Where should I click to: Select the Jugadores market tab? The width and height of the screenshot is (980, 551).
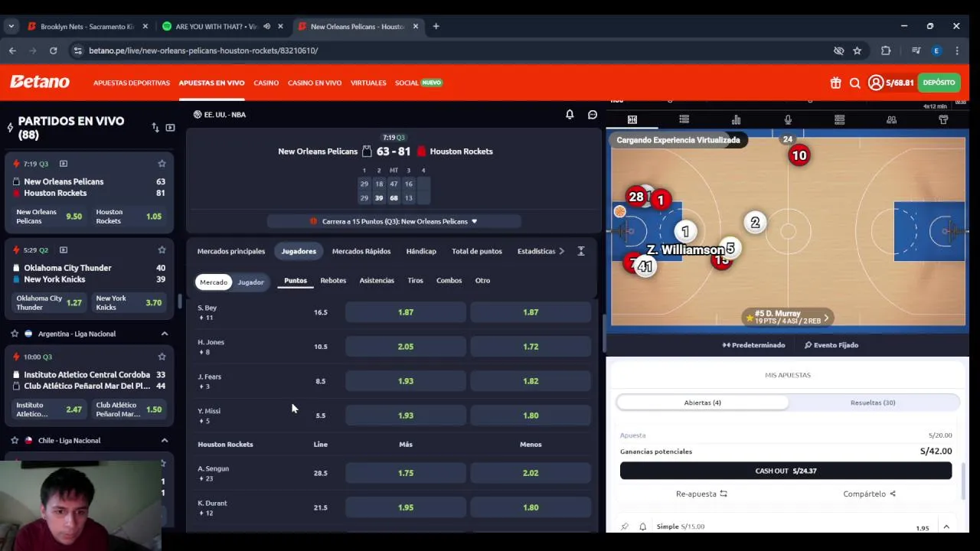pos(299,251)
